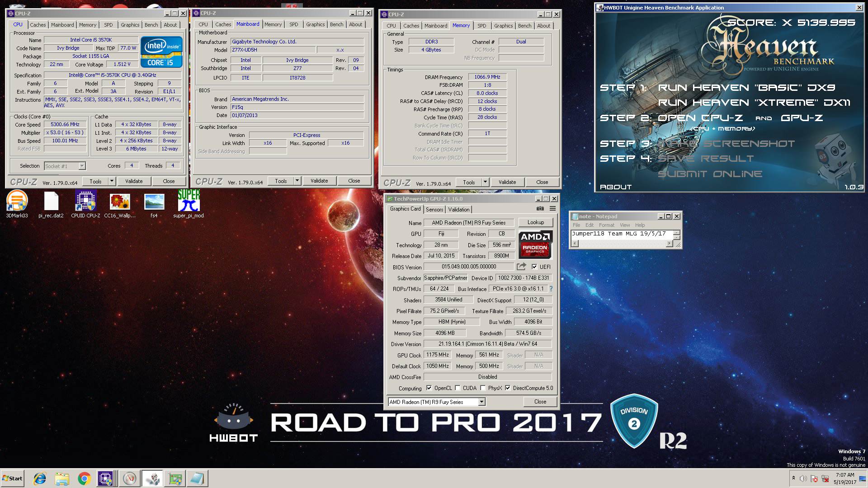Click the Close button at GPU-Z bottom
868x488 pixels.
tap(540, 402)
